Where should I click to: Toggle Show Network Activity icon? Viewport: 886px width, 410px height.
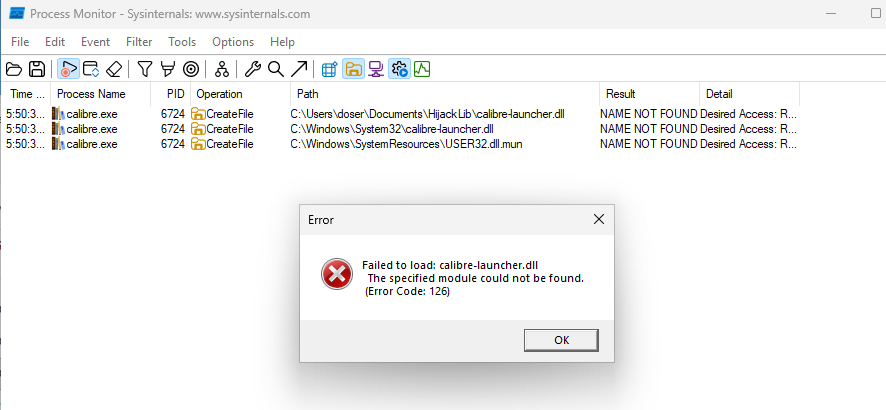pos(376,69)
